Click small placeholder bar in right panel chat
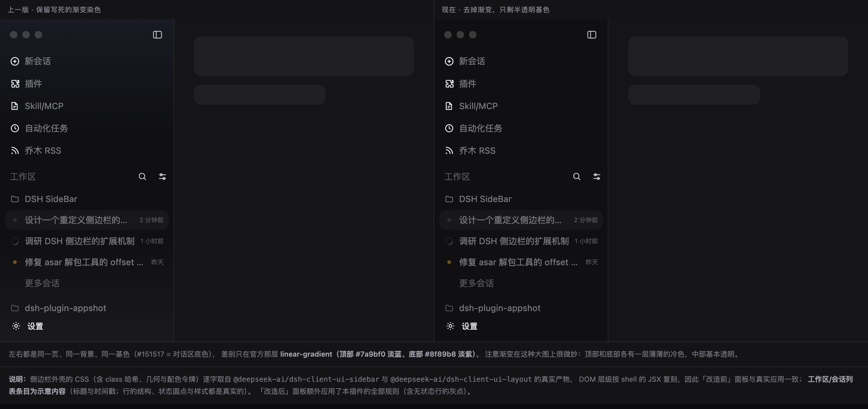Screen dimensions: 868x409 click(x=694, y=95)
